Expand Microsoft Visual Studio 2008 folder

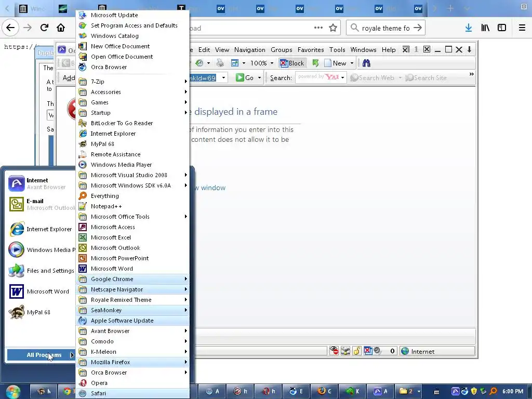(132, 175)
